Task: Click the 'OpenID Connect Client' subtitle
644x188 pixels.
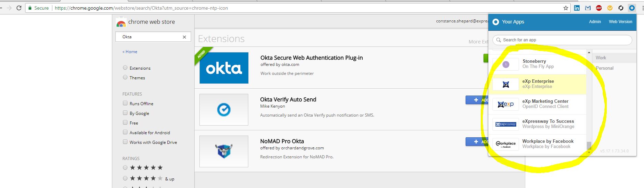Action: point(546,107)
